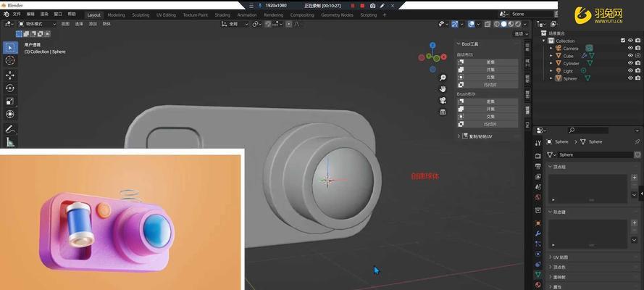This screenshot has width=644, height=290.
Task: Open the Scripting workspace tab
Action: tap(369, 14)
